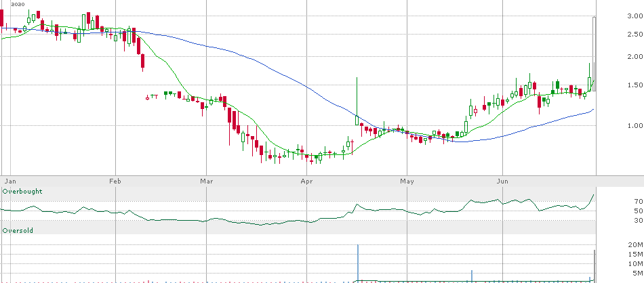The image size is (644, 283).
Task: Click the 3.00 price axis label
Action: (635, 16)
